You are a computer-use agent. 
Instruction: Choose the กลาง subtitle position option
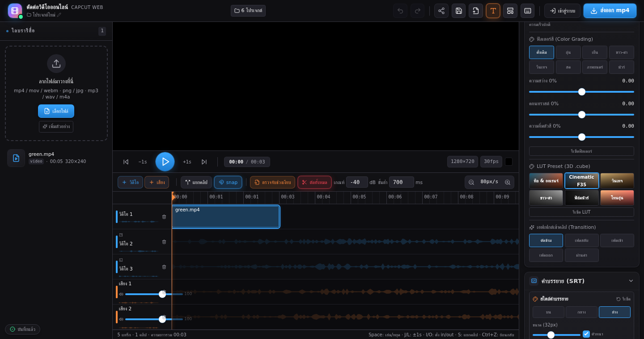pyautogui.click(x=581, y=312)
